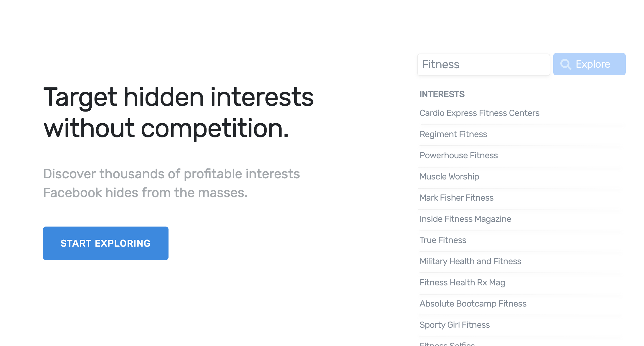This screenshot has width=644, height=346.
Task: Select Cardio Express Fitness Centers interest
Action: pos(479,113)
